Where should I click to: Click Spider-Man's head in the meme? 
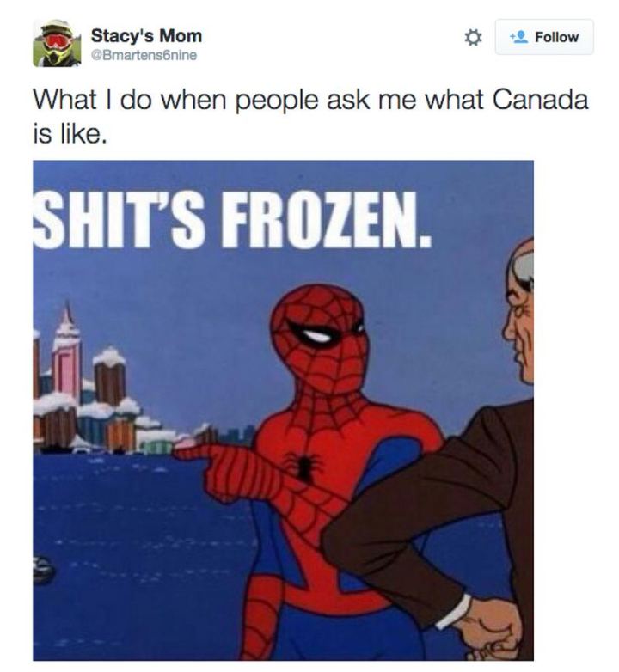coord(319,339)
